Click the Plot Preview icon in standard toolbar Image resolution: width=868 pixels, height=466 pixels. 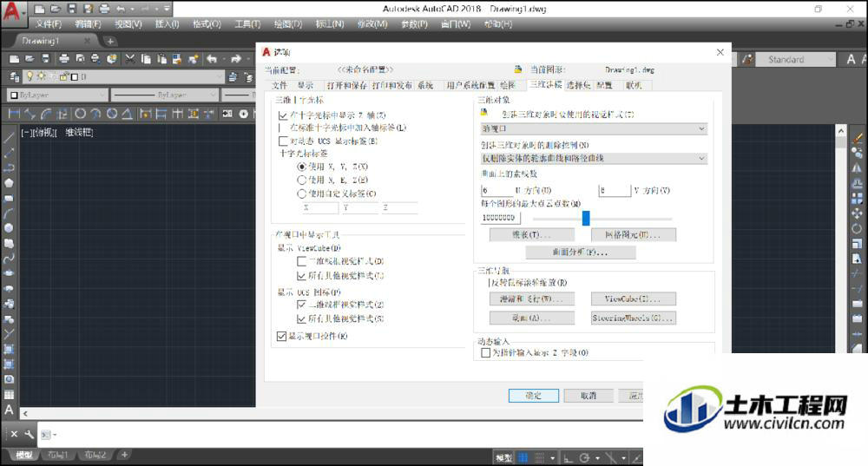tap(80, 59)
